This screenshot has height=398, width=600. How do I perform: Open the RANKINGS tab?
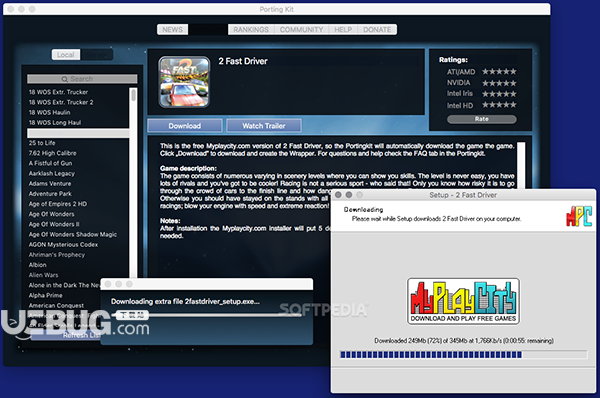click(x=251, y=29)
